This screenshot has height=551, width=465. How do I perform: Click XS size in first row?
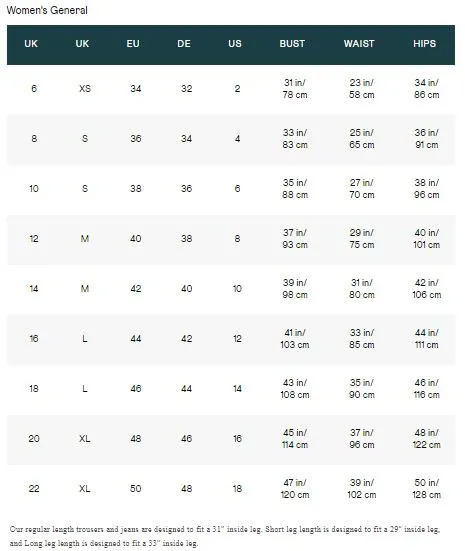pos(85,89)
